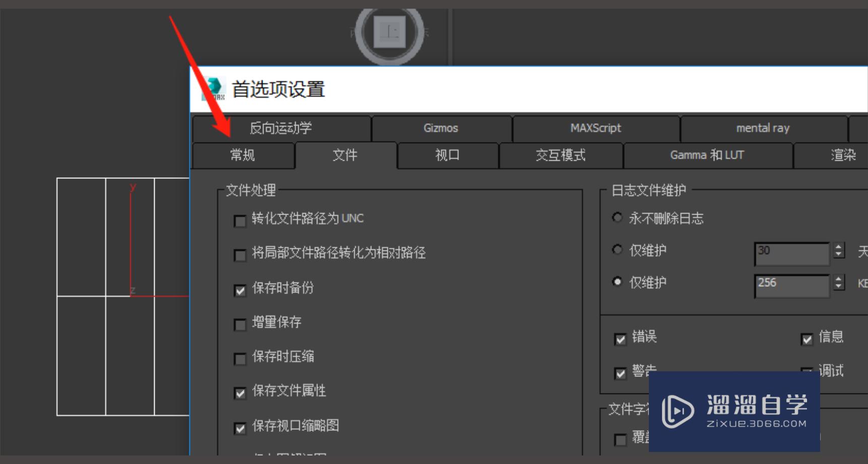
Task: Uncheck 保存文件属性 checkbox
Action: [240, 393]
